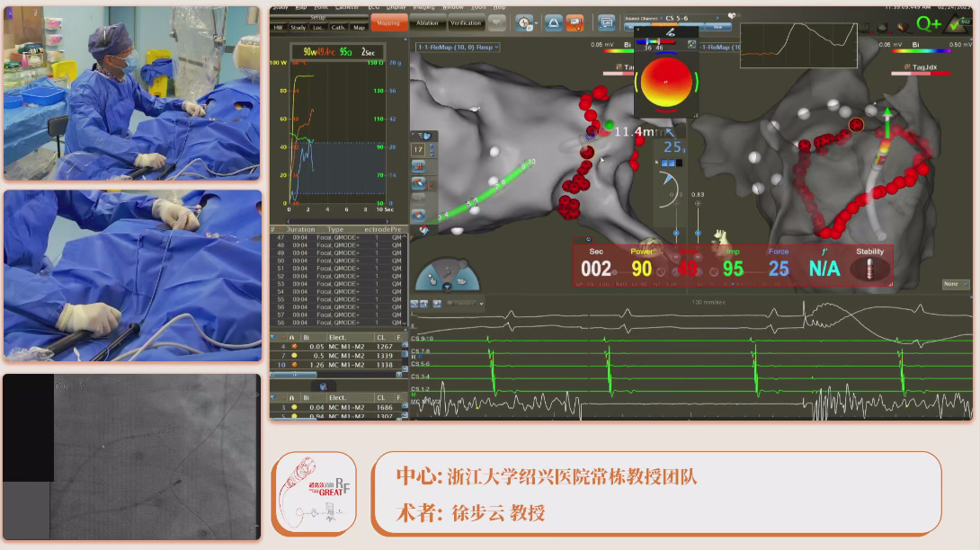Switch to the Ablation tab
The height and width of the screenshot is (550, 980).
428,23
